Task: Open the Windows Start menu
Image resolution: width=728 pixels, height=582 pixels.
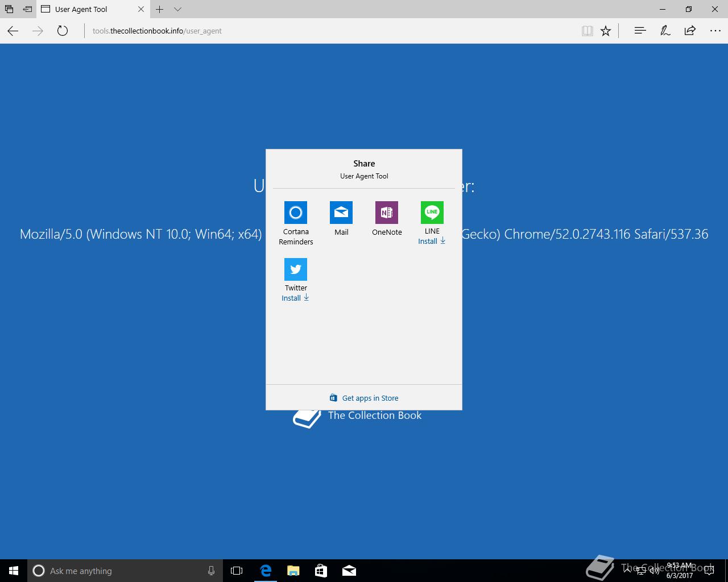Action: [x=14, y=571]
